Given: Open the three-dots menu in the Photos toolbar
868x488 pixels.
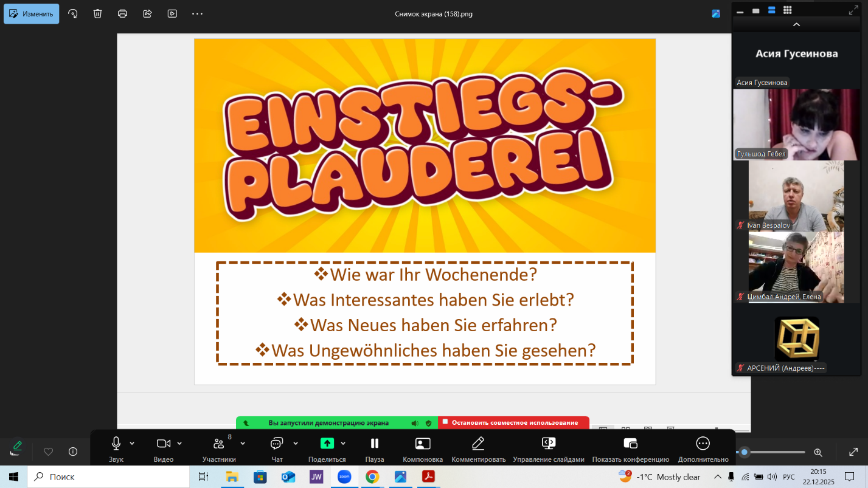Looking at the screenshot, I should pyautogui.click(x=197, y=13).
